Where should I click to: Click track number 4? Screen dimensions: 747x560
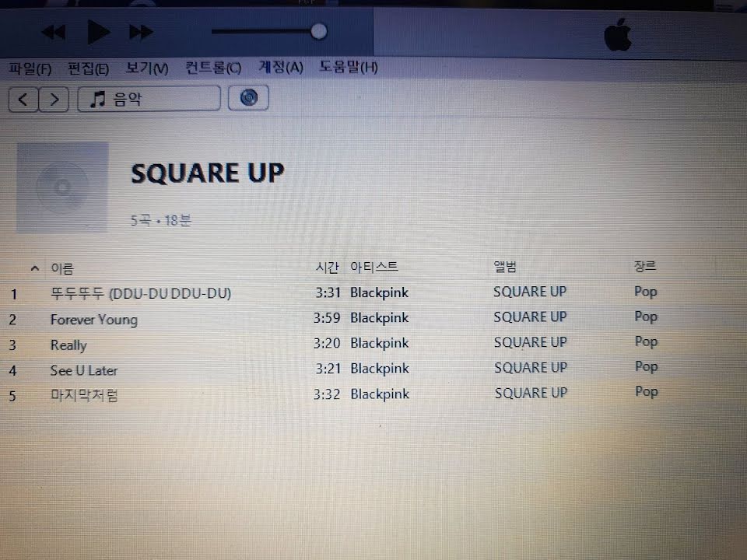pyautogui.click(x=13, y=370)
